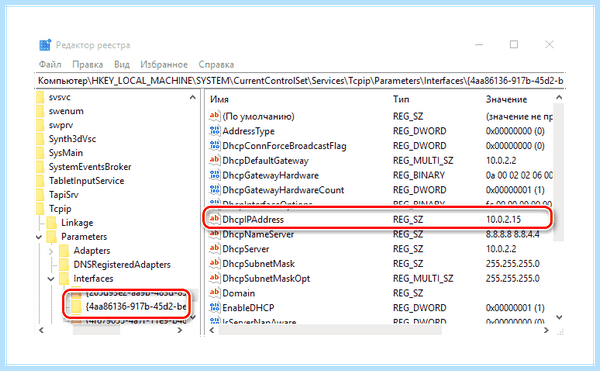The width and height of the screenshot is (600, 371).
Task: Select the {4aa86136-917b-45d2 folder icon
Action: (x=76, y=306)
